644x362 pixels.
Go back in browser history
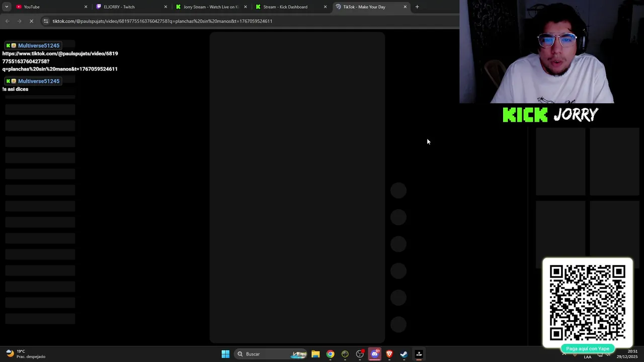[7, 21]
